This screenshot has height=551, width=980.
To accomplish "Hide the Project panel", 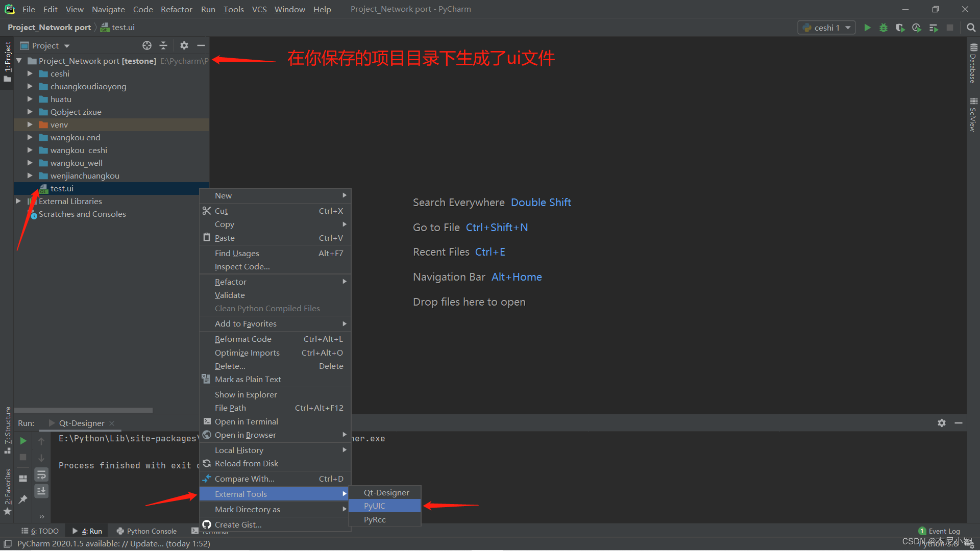I will tap(201, 45).
